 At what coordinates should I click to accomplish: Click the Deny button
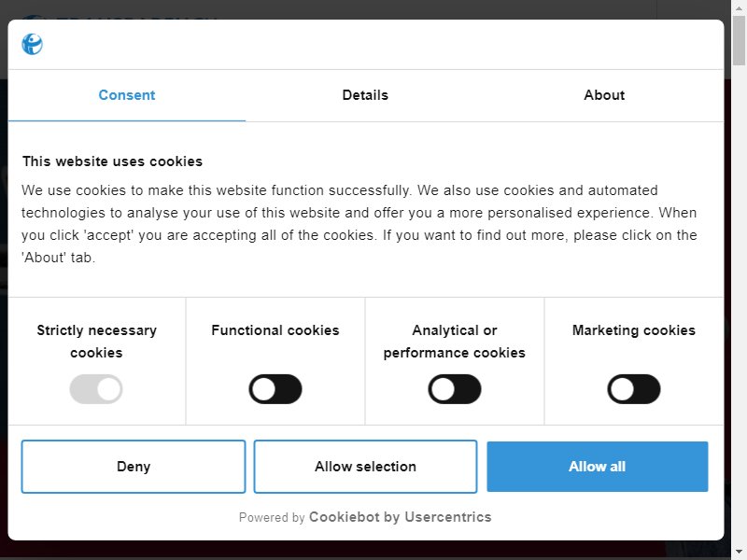134,467
